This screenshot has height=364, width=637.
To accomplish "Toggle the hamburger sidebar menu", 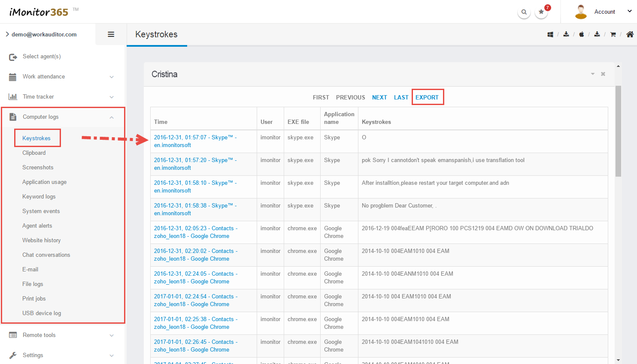I will click(111, 34).
